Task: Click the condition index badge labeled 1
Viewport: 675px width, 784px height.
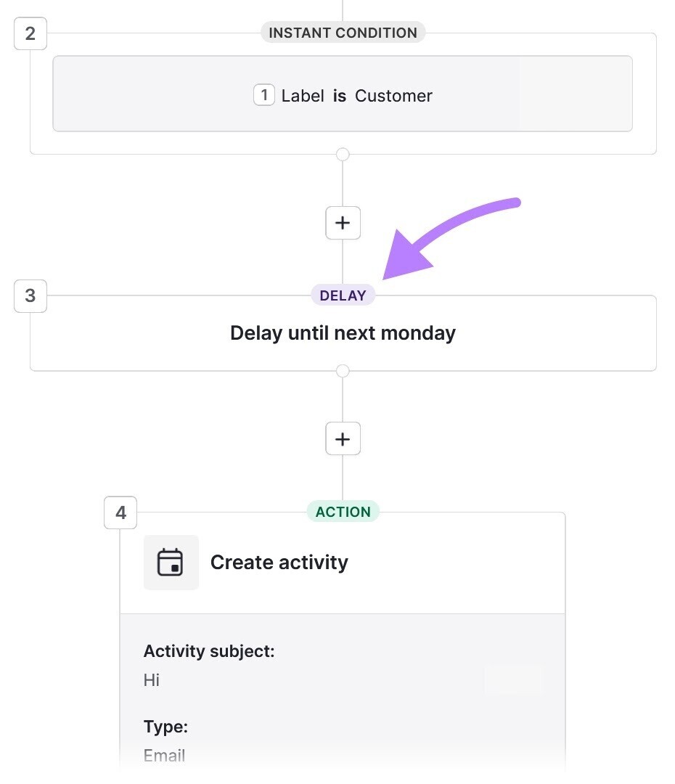Action: pos(264,94)
